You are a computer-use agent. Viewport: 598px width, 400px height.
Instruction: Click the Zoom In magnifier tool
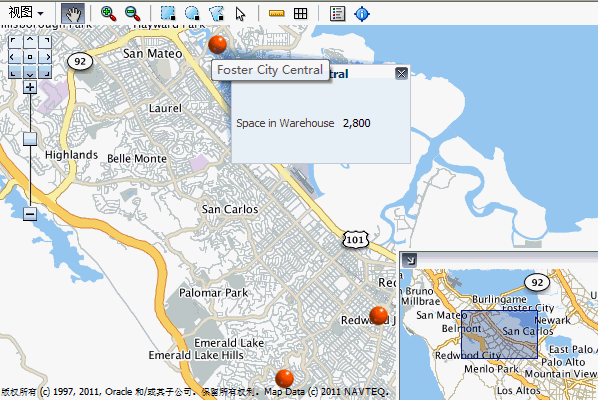108,14
